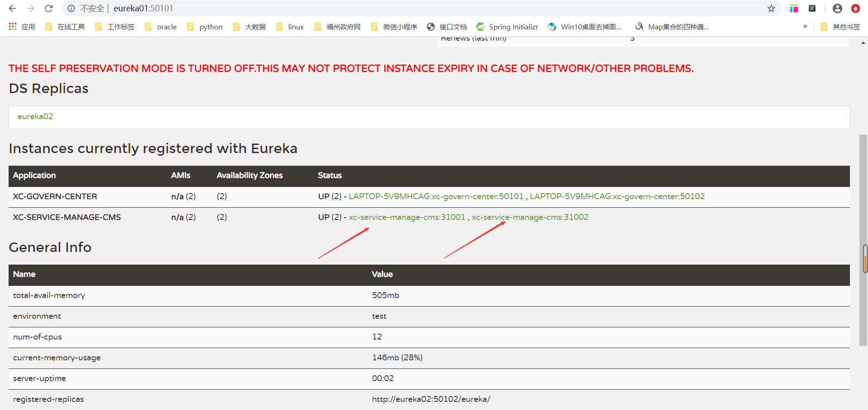Open the 接口文档 bookmark

point(447,27)
